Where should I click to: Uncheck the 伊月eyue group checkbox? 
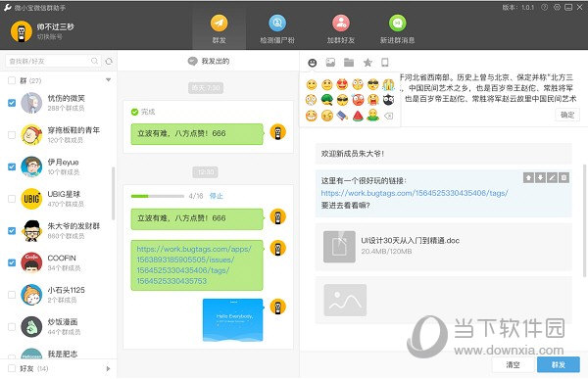point(12,166)
